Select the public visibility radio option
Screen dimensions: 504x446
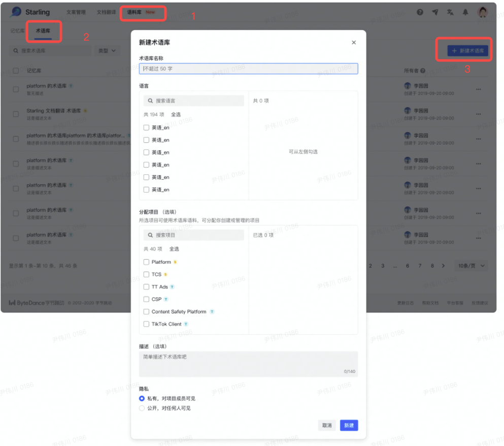tap(142, 408)
